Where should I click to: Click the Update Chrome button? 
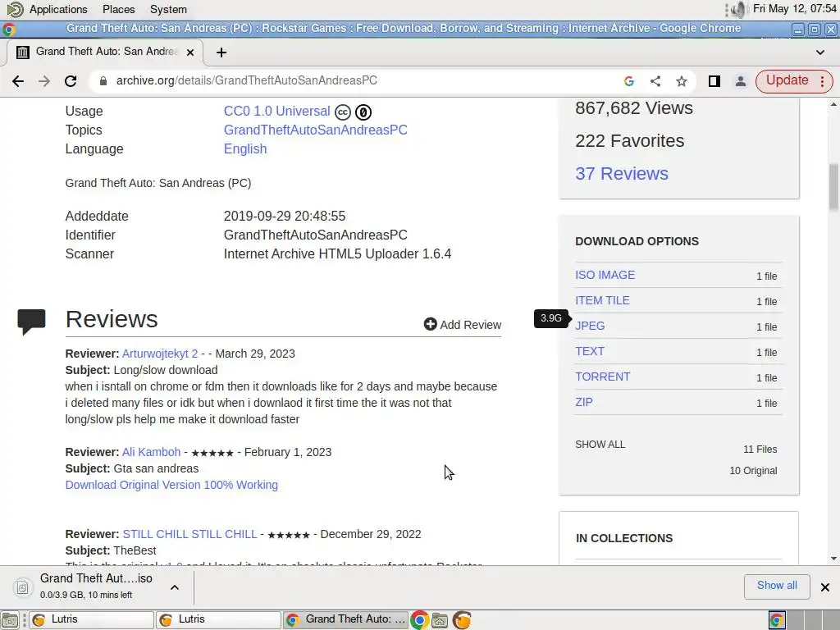point(787,80)
